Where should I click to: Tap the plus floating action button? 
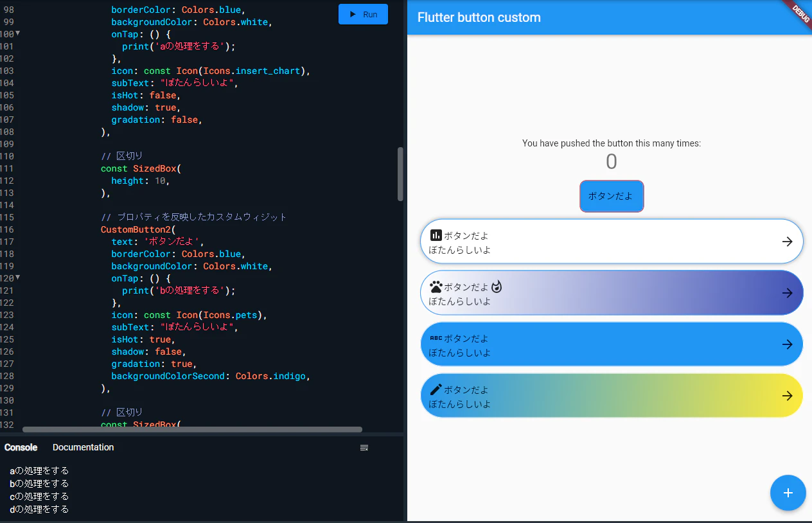coord(788,493)
